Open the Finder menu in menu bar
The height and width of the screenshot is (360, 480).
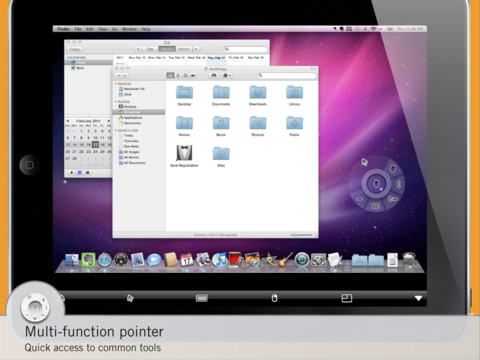tap(63, 29)
